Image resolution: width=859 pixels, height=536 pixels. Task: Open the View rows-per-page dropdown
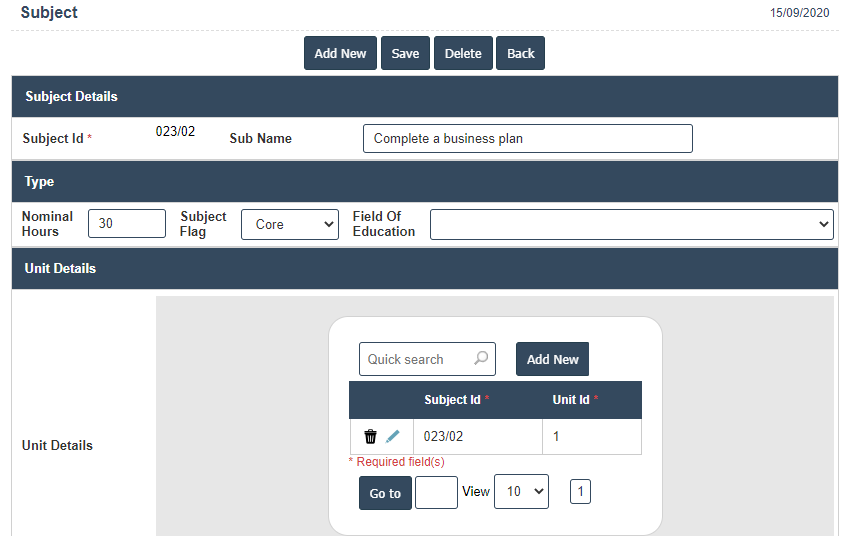coord(521,492)
